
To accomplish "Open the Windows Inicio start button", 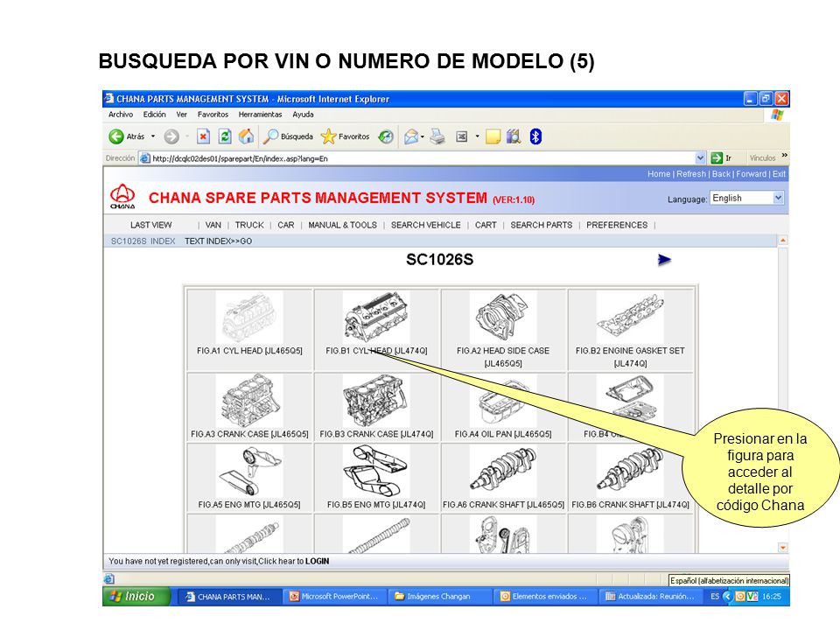I will 136,596.
